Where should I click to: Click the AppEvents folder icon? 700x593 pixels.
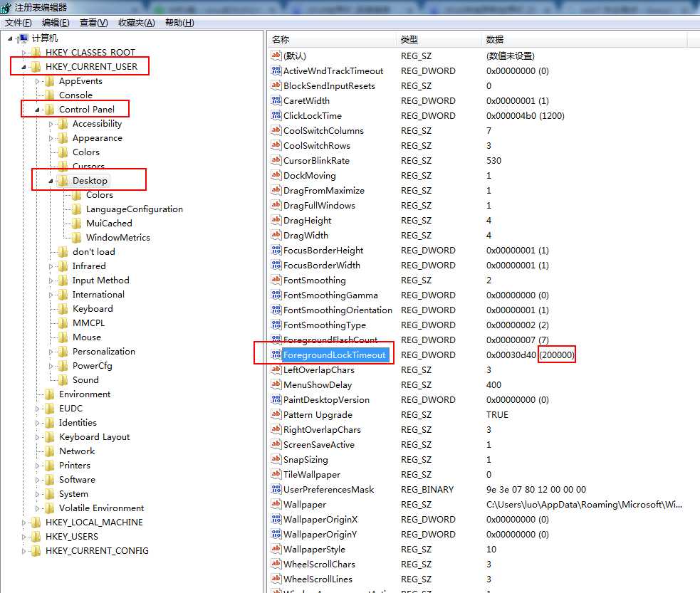(50, 81)
